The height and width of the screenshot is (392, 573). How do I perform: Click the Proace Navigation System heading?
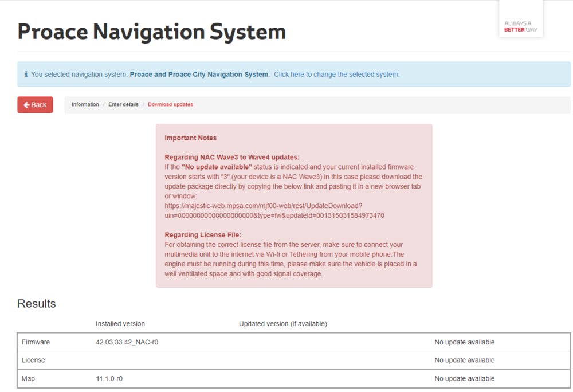[152, 32]
